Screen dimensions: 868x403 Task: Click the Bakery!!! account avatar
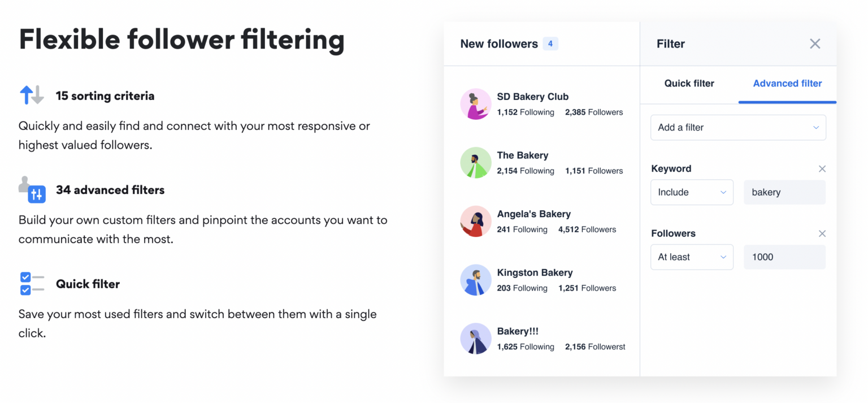click(475, 339)
